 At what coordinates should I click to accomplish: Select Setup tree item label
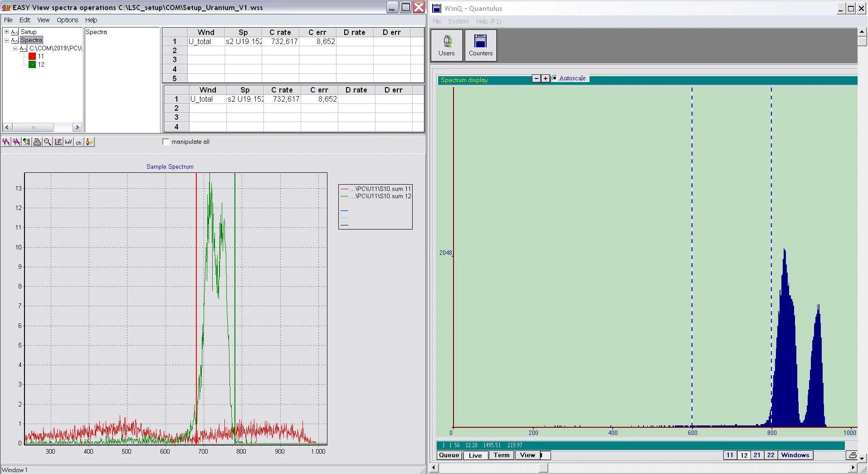(29, 32)
